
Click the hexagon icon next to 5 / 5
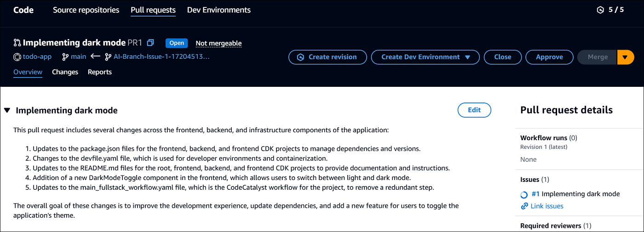(x=600, y=10)
